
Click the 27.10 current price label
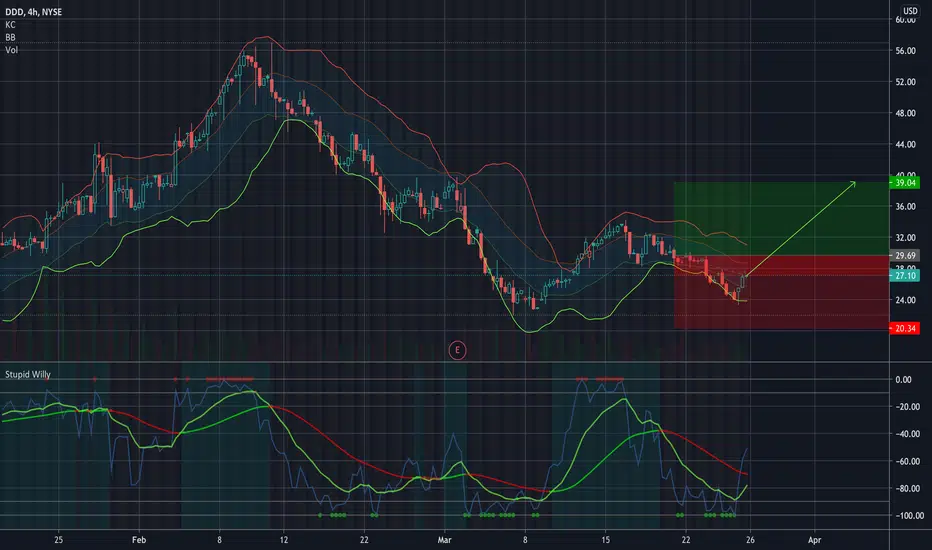tap(905, 275)
